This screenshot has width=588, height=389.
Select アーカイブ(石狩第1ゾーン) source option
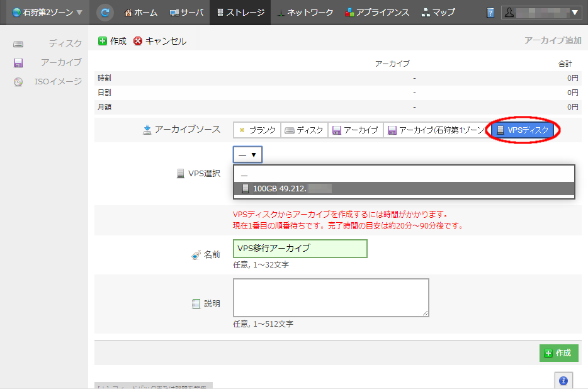[436, 130]
